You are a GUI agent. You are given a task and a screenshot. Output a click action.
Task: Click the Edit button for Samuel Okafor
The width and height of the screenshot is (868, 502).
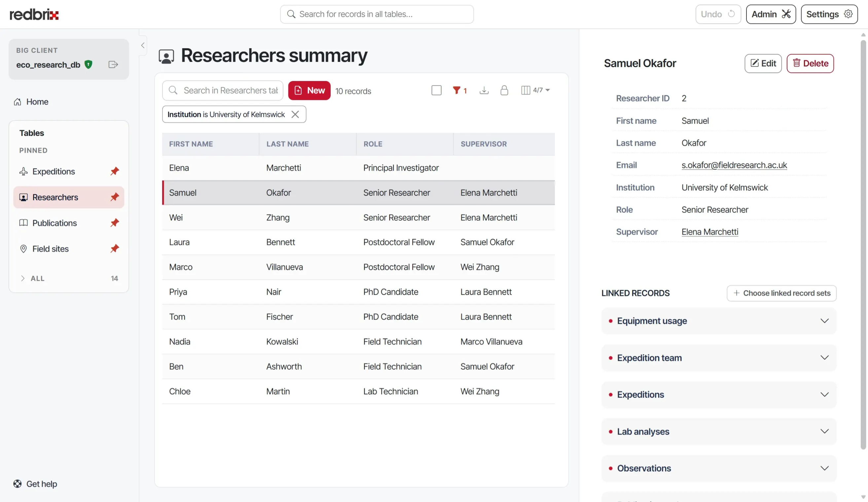[x=763, y=63]
